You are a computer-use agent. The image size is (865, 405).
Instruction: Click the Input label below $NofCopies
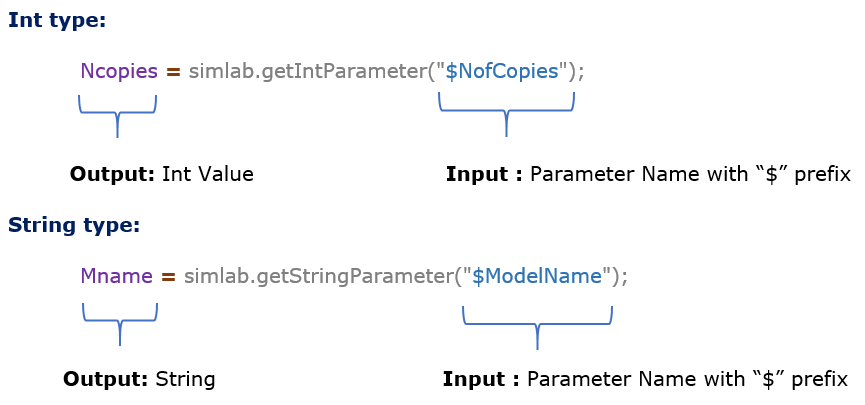click(x=647, y=175)
